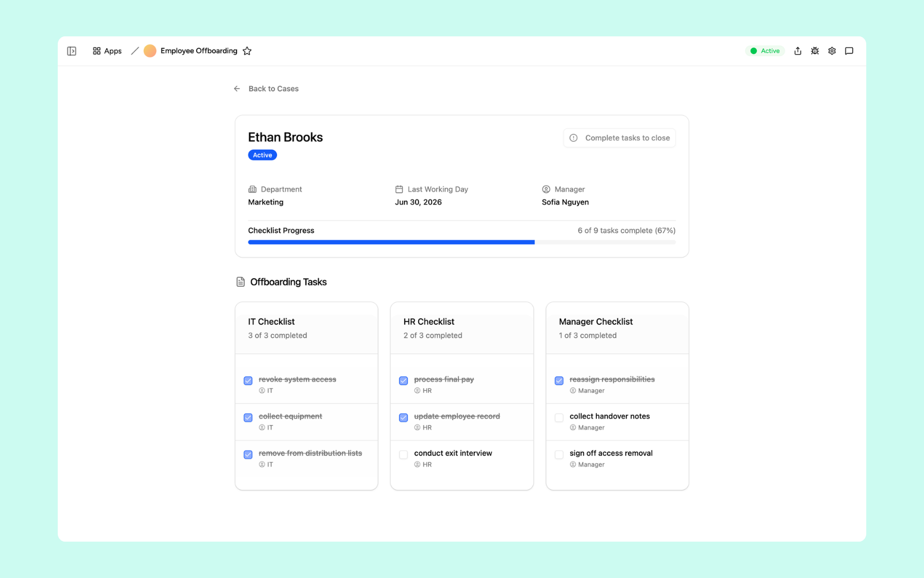Image resolution: width=924 pixels, height=578 pixels.
Task: Open the Apps grid icon
Action: (x=97, y=51)
